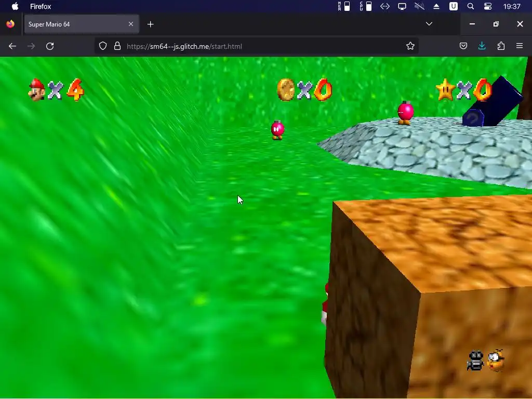Click the CPU monitor icon in menu bar
The width and height of the screenshot is (532, 399).
pyautogui.click(x=365, y=6)
